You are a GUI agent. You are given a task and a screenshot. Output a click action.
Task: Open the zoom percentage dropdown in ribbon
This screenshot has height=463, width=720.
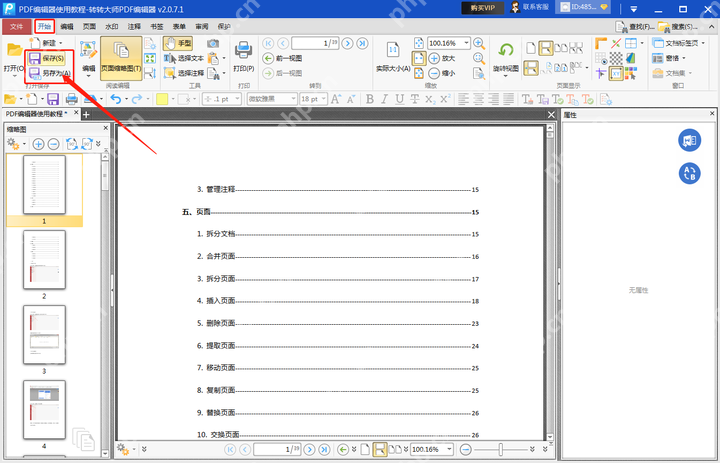pos(467,43)
